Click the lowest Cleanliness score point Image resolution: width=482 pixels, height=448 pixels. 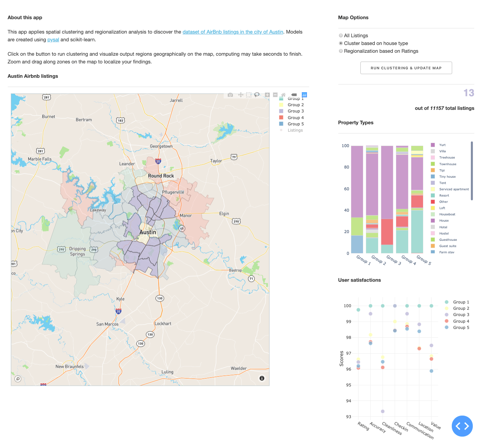coord(383,411)
